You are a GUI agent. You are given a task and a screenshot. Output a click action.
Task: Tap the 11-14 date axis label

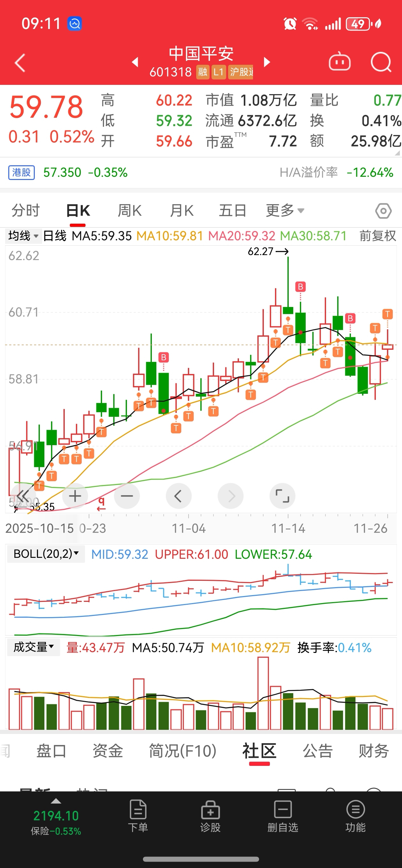[288, 528]
